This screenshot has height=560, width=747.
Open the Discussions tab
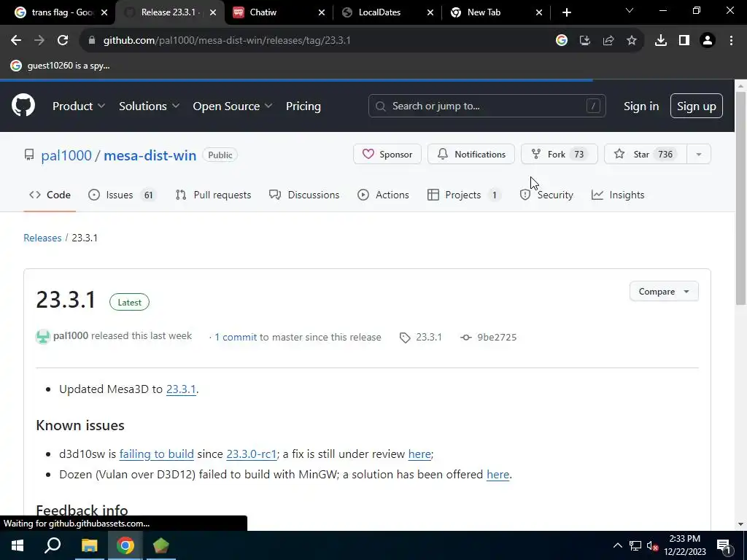(x=304, y=195)
